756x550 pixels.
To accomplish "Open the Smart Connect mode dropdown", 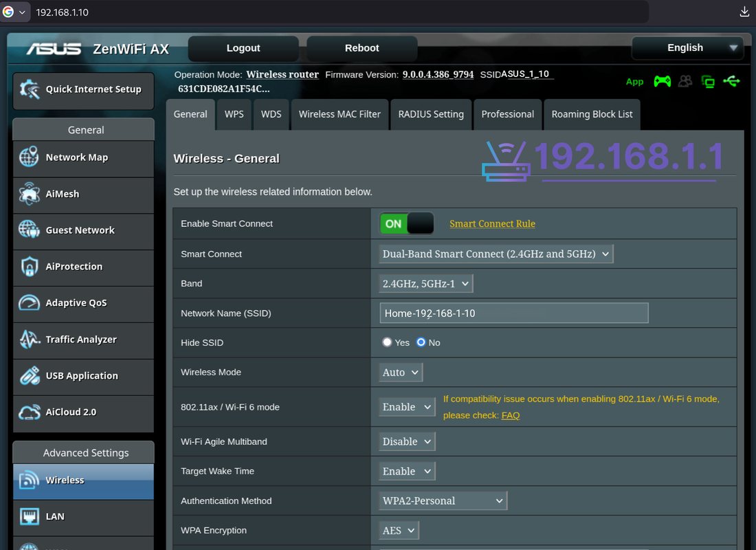I will tap(496, 254).
